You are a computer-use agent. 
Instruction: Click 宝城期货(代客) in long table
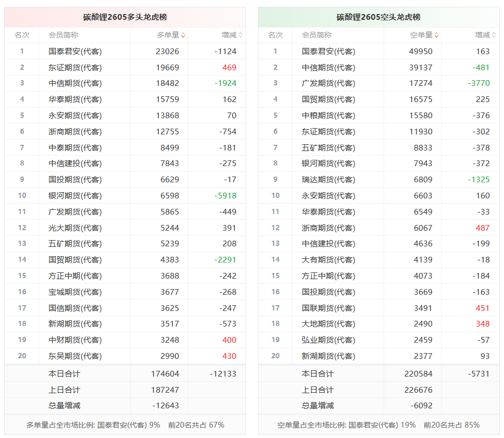tap(75, 292)
